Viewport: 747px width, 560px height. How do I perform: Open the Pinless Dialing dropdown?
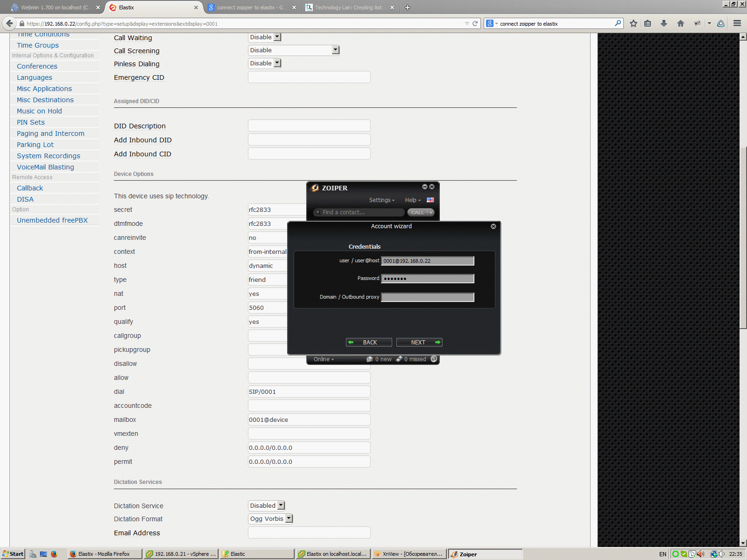[265, 63]
